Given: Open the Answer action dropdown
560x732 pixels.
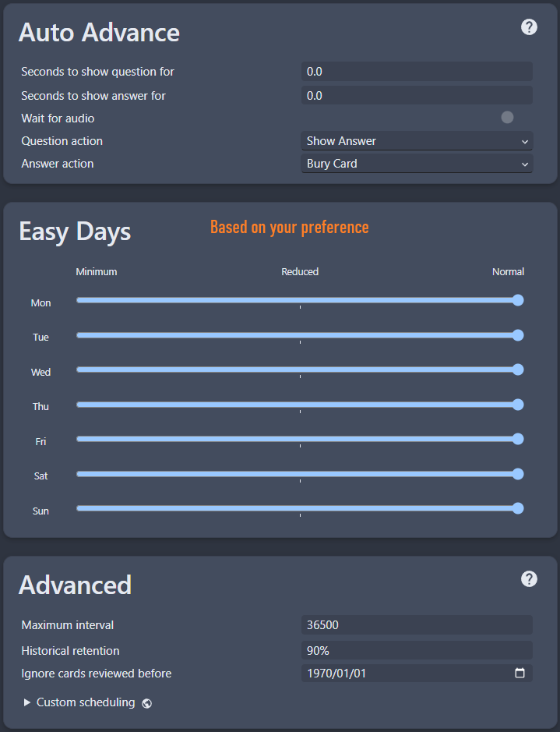Looking at the screenshot, I should [417, 164].
